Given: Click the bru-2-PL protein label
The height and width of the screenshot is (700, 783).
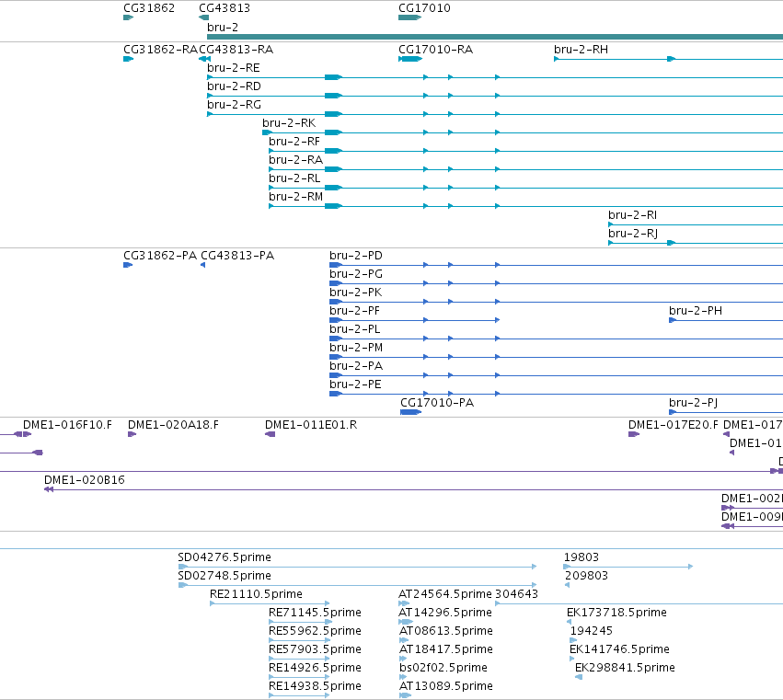Looking at the screenshot, I should point(354,329).
